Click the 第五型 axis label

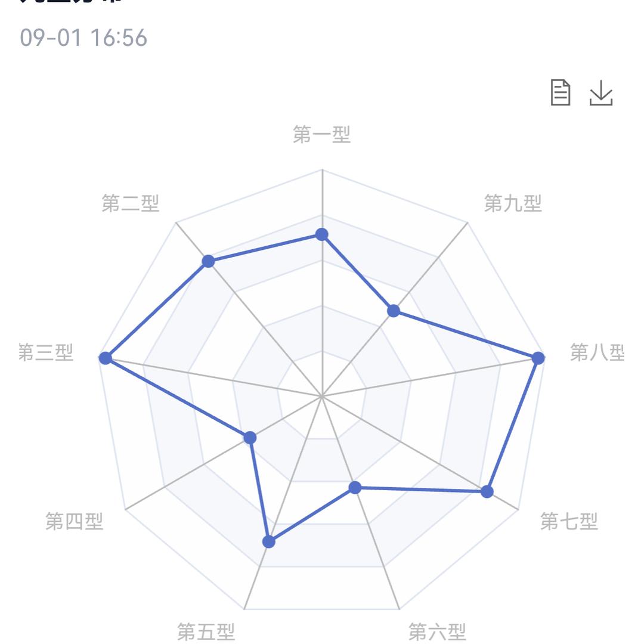point(206,631)
